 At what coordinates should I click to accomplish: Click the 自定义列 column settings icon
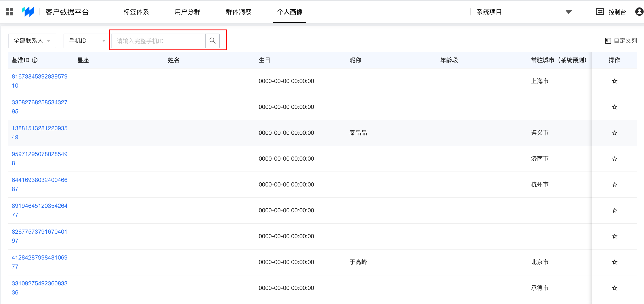tap(608, 41)
